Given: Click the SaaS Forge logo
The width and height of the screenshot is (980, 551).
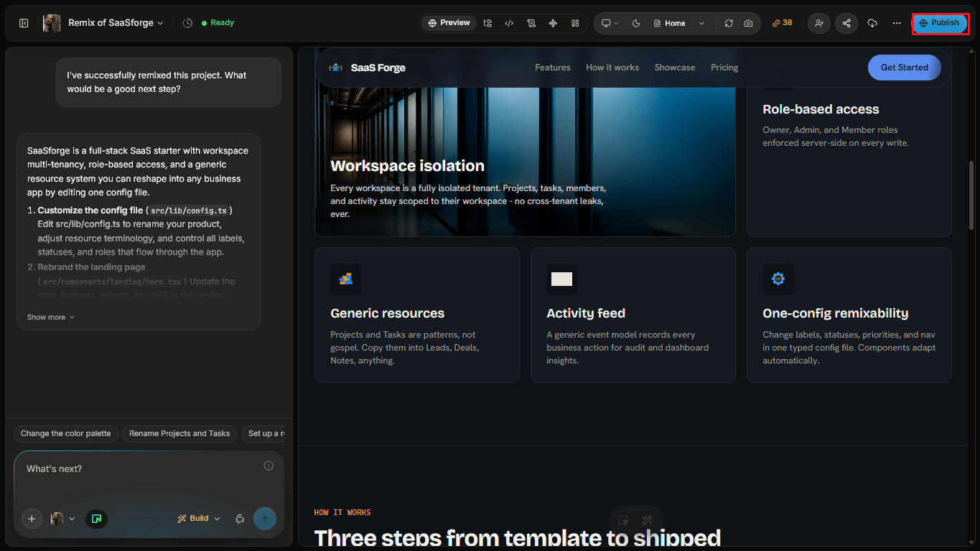Looking at the screenshot, I should click(367, 68).
